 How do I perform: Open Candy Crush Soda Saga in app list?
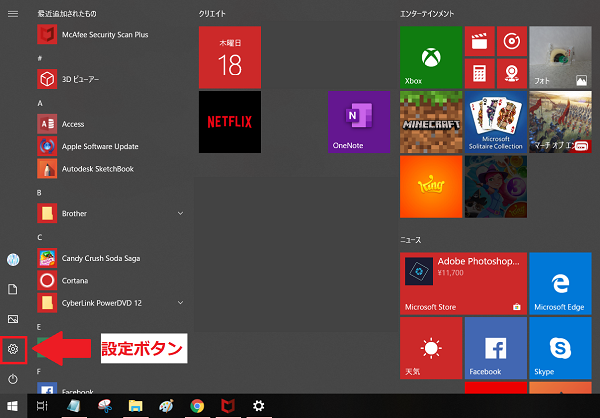tap(111, 258)
